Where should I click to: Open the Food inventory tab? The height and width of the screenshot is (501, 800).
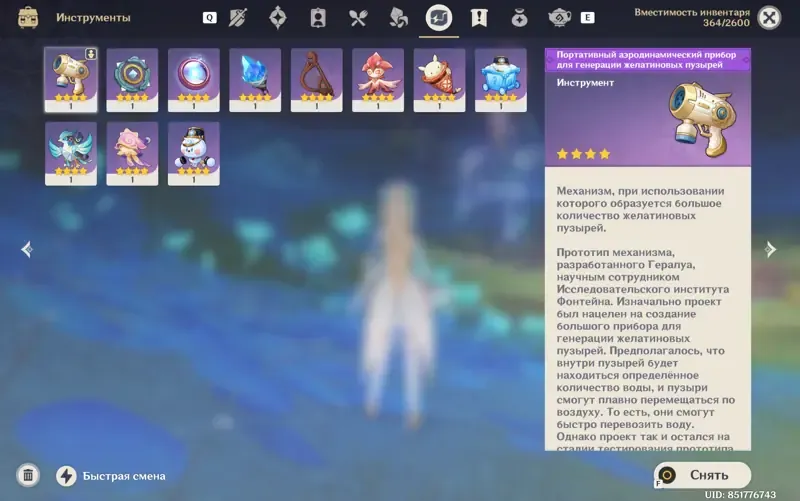pyautogui.click(x=358, y=18)
